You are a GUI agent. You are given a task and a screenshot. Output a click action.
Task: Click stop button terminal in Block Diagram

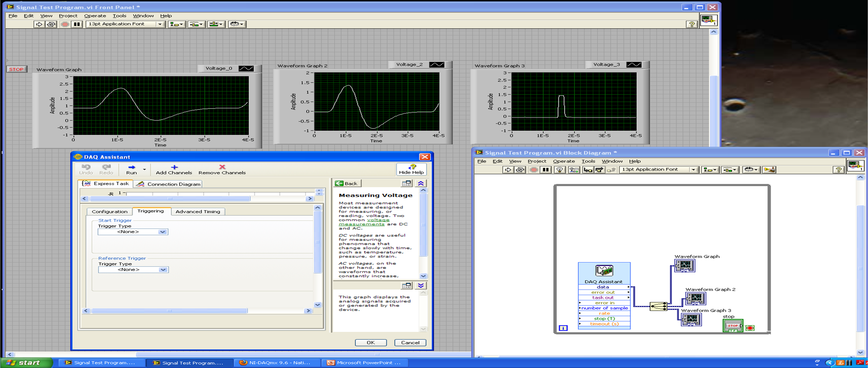[x=733, y=326]
